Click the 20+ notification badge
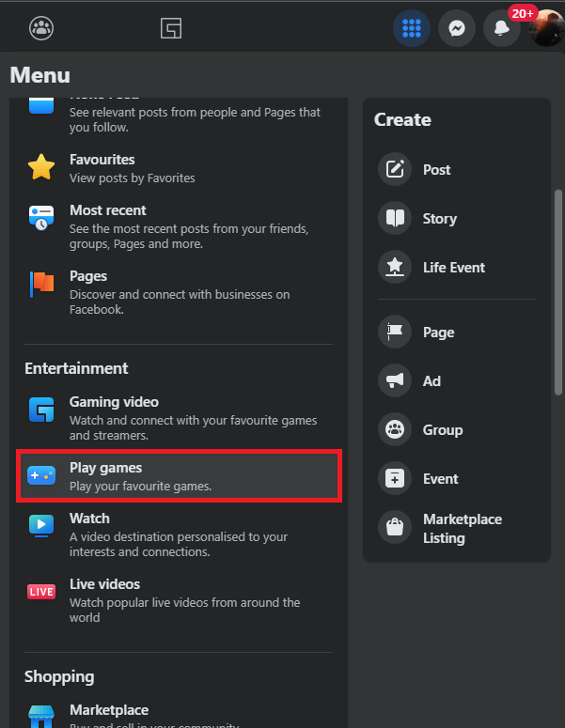 pyautogui.click(x=523, y=13)
